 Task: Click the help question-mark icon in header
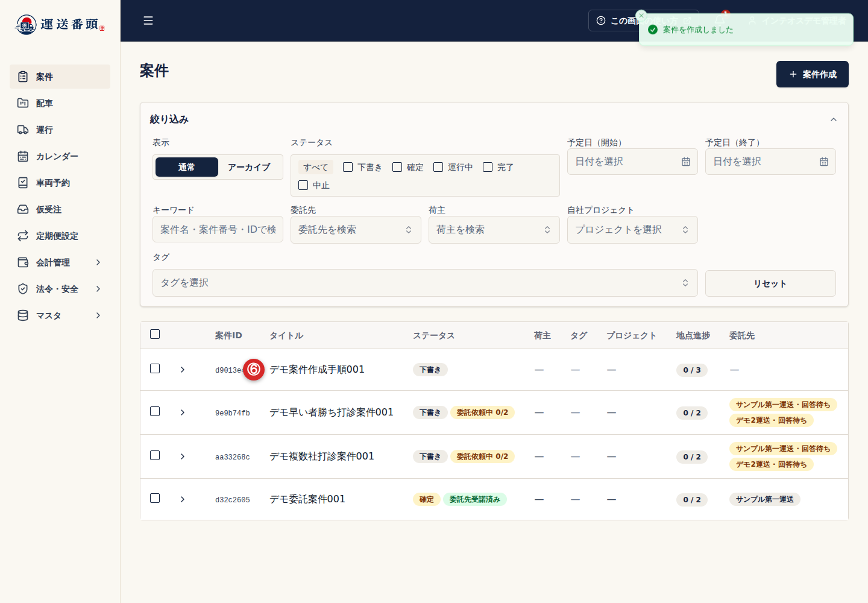coord(601,21)
